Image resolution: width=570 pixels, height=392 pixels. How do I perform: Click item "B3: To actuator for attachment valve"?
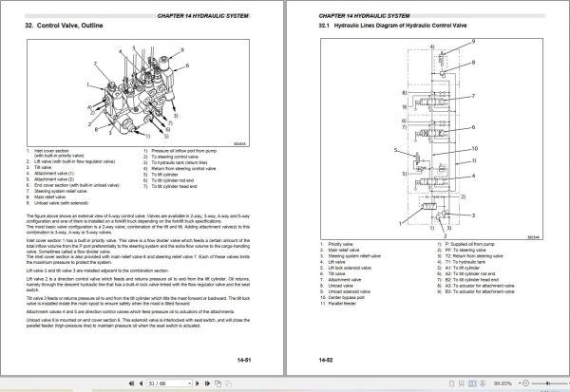pyautogui.click(x=480, y=291)
